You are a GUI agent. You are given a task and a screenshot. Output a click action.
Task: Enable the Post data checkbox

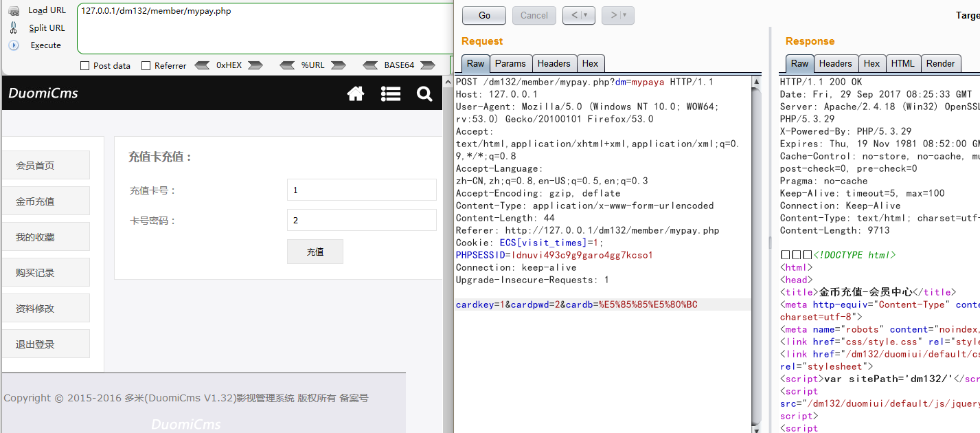(x=85, y=66)
